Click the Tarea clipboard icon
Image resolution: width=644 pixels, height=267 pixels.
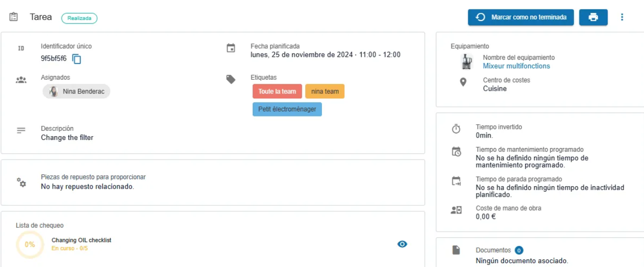[13, 17]
